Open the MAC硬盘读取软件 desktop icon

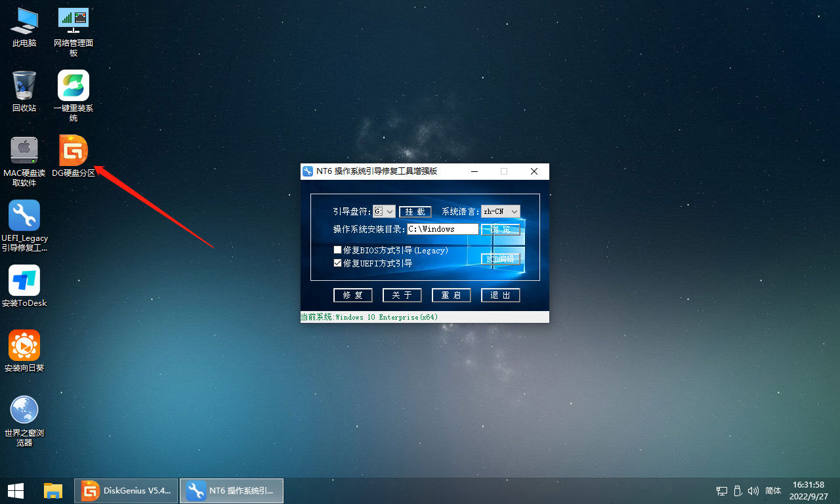point(24,151)
